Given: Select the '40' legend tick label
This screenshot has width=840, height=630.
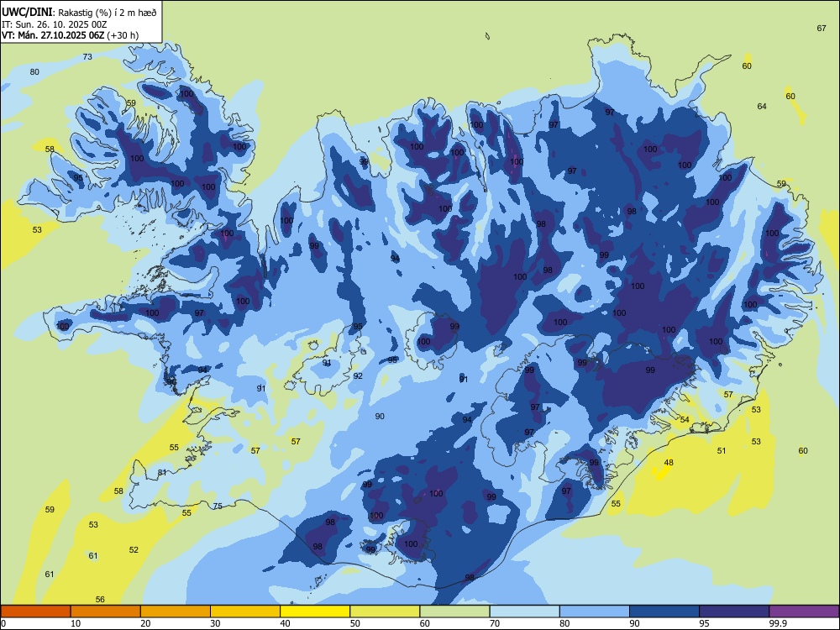Looking at the screenshot, I should [286, 623].
